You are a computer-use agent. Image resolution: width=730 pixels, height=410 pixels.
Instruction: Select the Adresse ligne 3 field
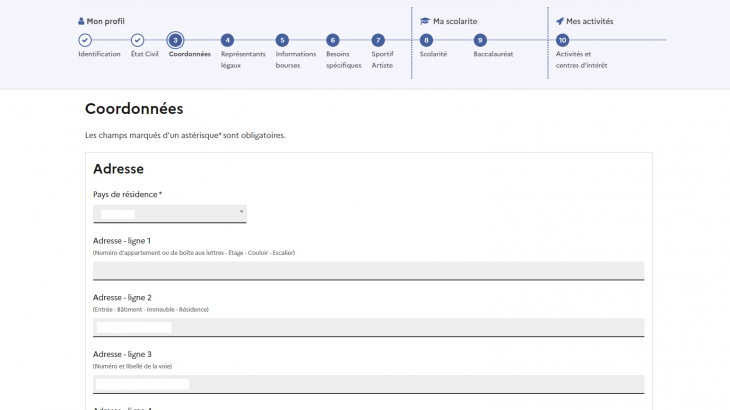pyautogui.click(x=368, y=384)
